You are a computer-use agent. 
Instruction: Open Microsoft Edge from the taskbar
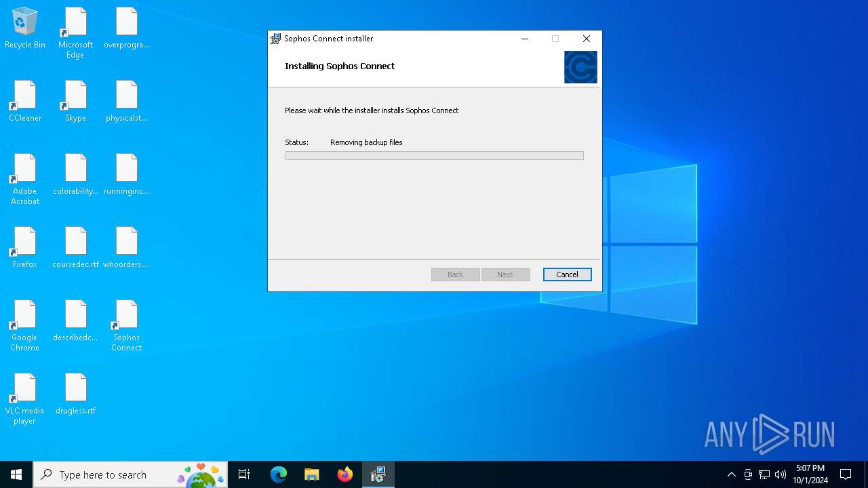279,474
